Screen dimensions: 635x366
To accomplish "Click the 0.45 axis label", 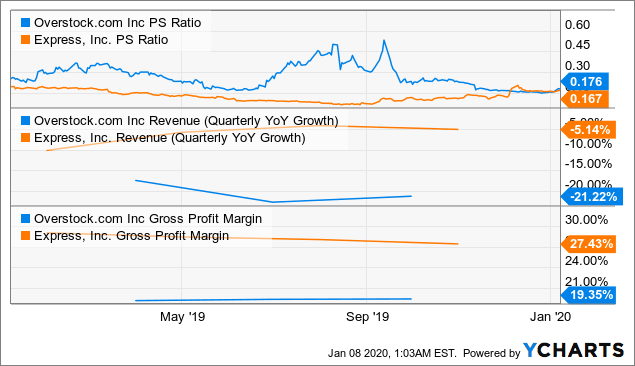I will point(577,45).
